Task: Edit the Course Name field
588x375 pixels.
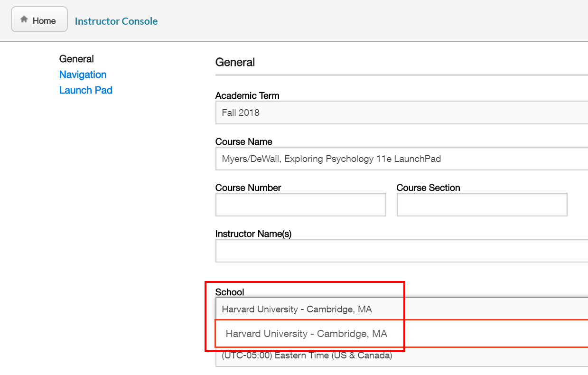Action: coord(332,159)
